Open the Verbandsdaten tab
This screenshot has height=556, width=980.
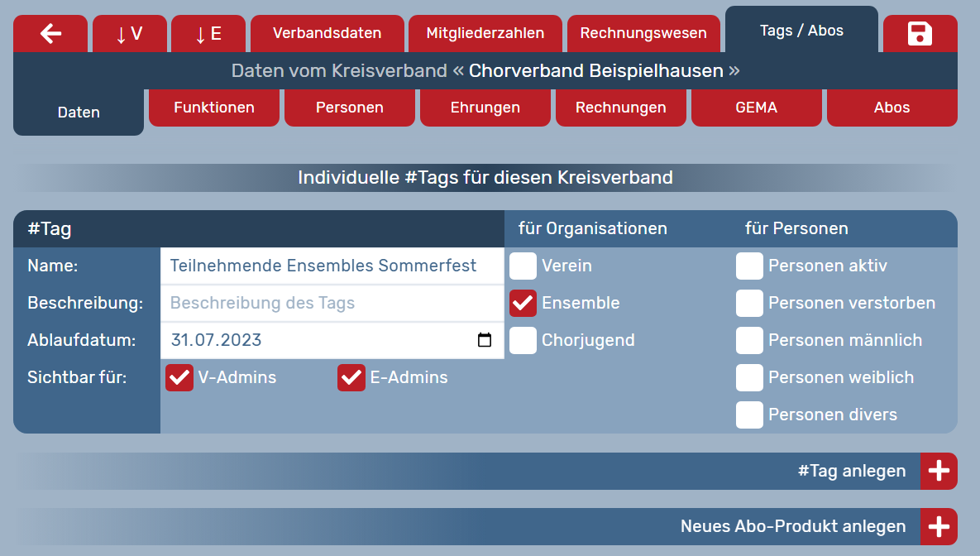point(327,34)
